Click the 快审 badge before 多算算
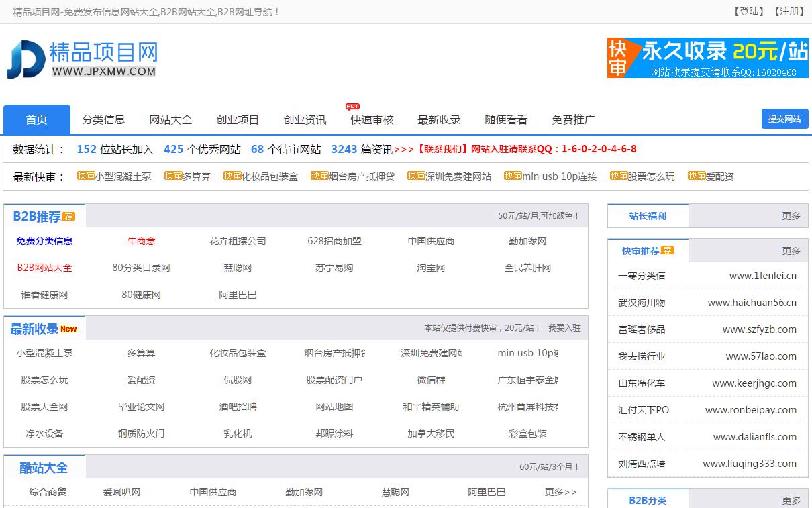The height and width of the screenshot is (508, 812). coord(173,176)
